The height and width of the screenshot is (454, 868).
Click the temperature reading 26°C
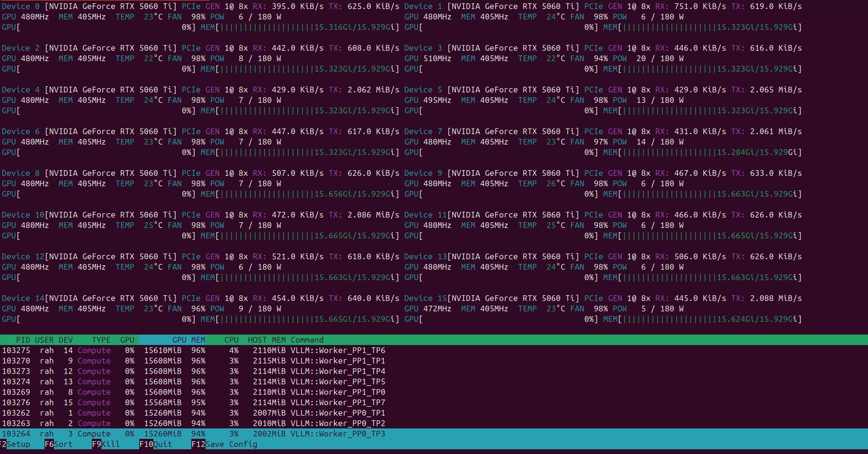(556, 183)
